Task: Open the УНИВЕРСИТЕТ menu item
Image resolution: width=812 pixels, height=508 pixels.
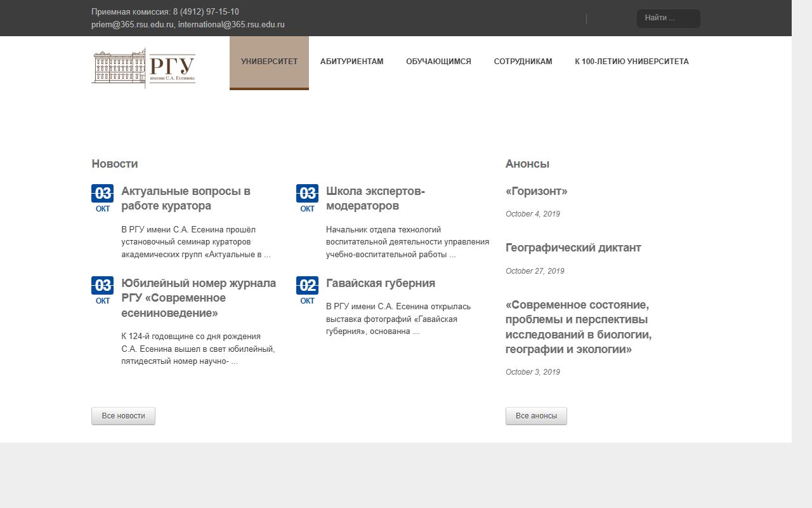Action: 269,62
